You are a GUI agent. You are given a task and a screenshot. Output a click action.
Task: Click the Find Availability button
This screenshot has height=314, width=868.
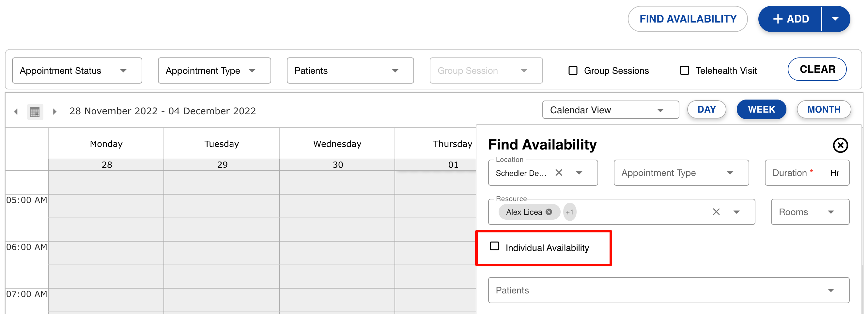pos(688,19)
